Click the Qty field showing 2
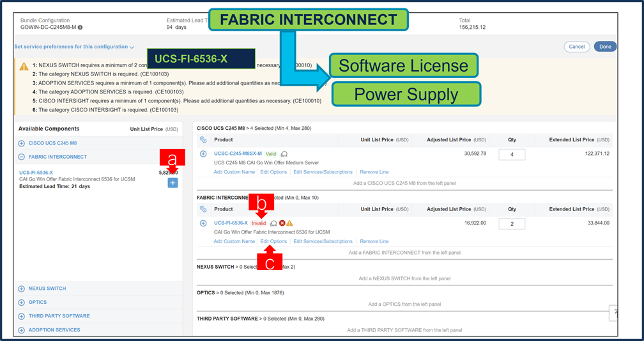 pyautogui.click(x=512, y=224)
